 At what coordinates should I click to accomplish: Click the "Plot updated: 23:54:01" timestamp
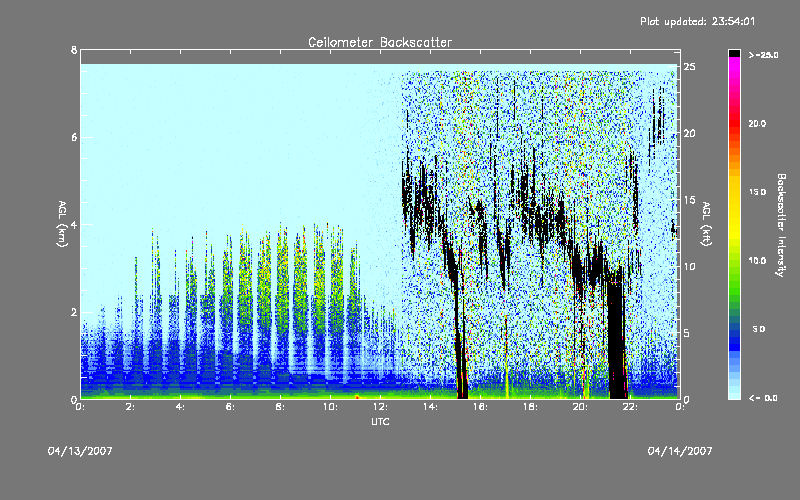697,21
